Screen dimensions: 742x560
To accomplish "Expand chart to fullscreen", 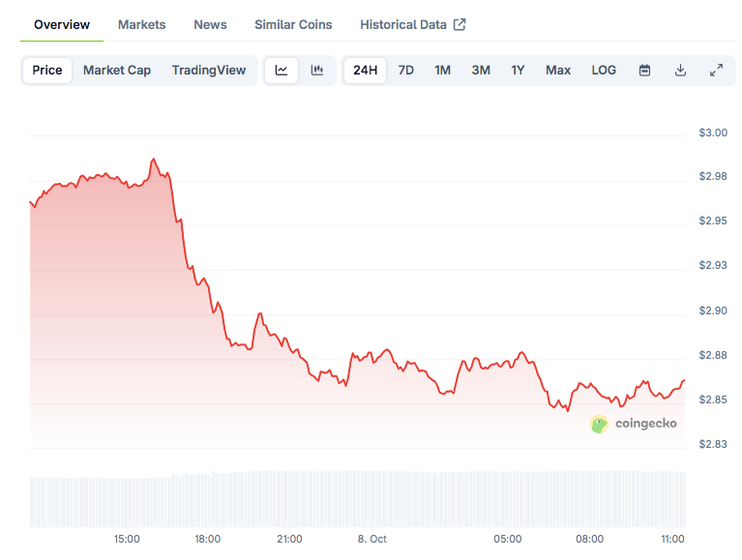I will [716, 71].
